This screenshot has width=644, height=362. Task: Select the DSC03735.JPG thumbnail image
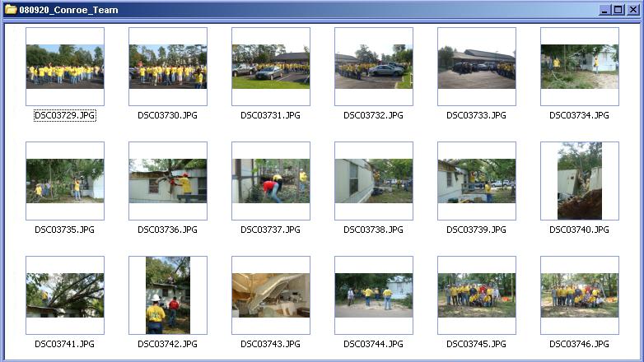coord(65,181)
